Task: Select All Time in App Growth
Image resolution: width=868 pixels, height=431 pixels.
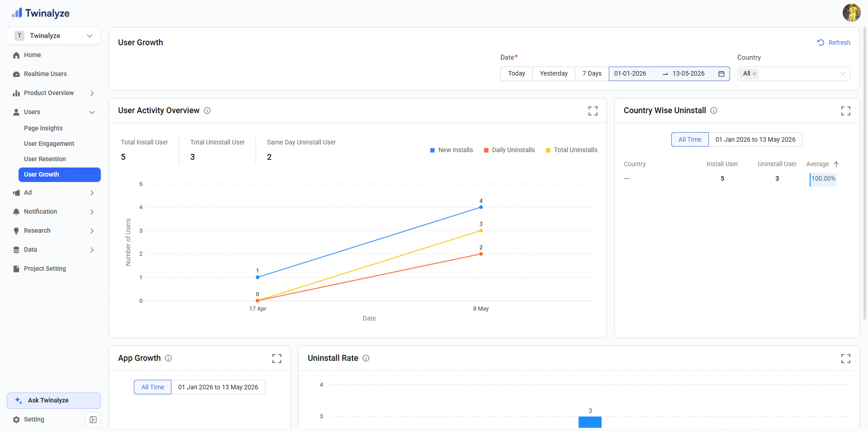Action: [x=152, y=387]
